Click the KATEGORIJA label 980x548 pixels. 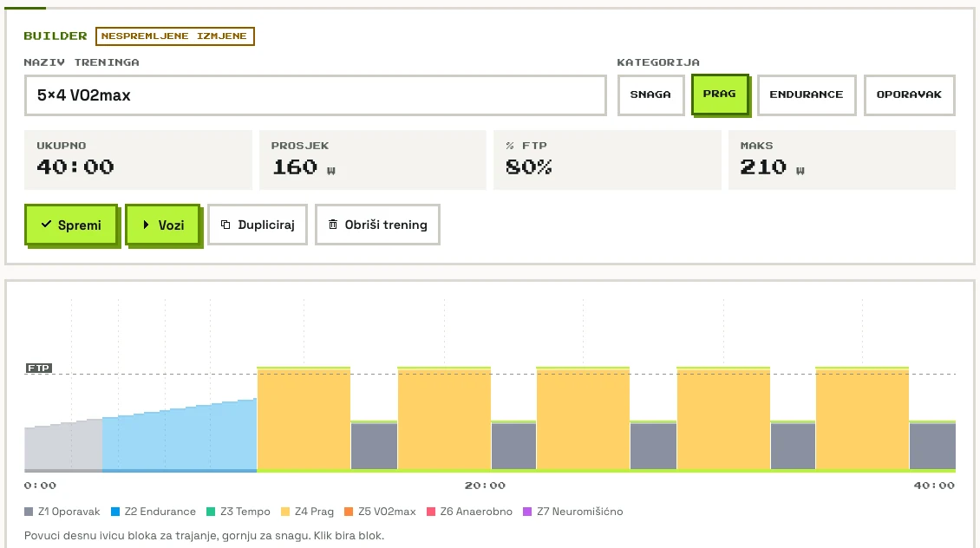click(658, 62)
